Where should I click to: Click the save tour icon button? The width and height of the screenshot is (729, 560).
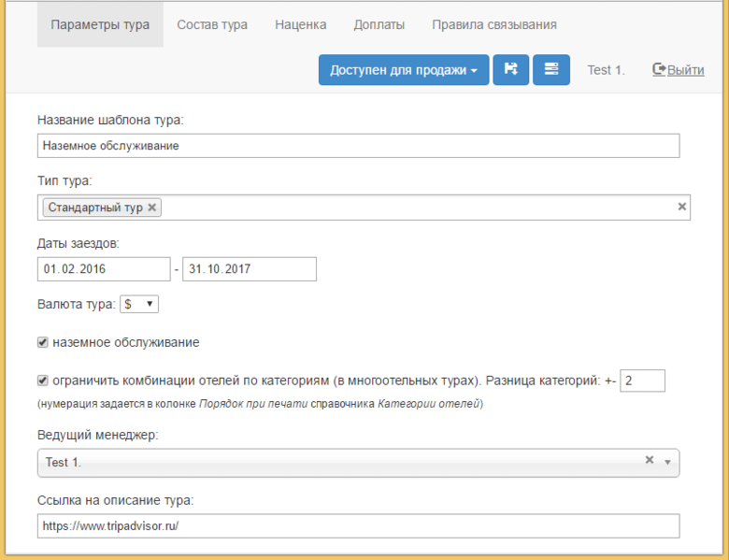pyautogui.click(x=511, y=70)
